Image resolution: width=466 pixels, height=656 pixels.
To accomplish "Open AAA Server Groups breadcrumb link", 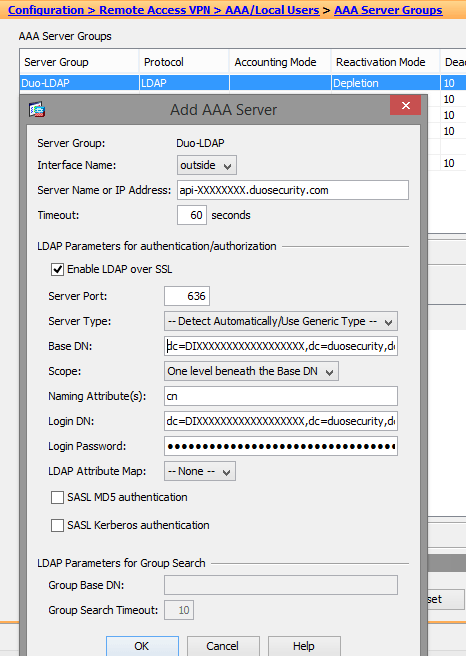I will [x=388, y=10].
